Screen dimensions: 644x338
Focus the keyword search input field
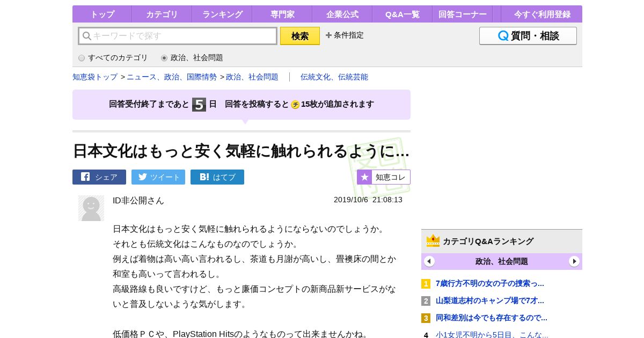pos(178,36)
